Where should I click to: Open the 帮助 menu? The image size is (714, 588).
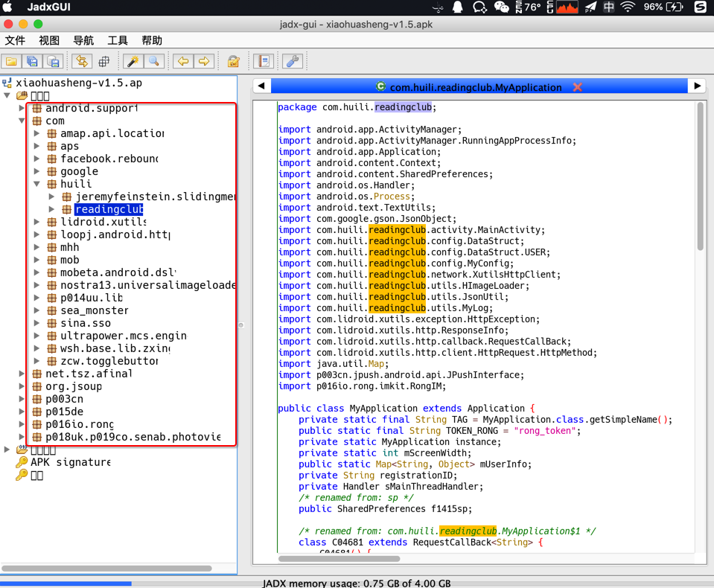point(152,40)
